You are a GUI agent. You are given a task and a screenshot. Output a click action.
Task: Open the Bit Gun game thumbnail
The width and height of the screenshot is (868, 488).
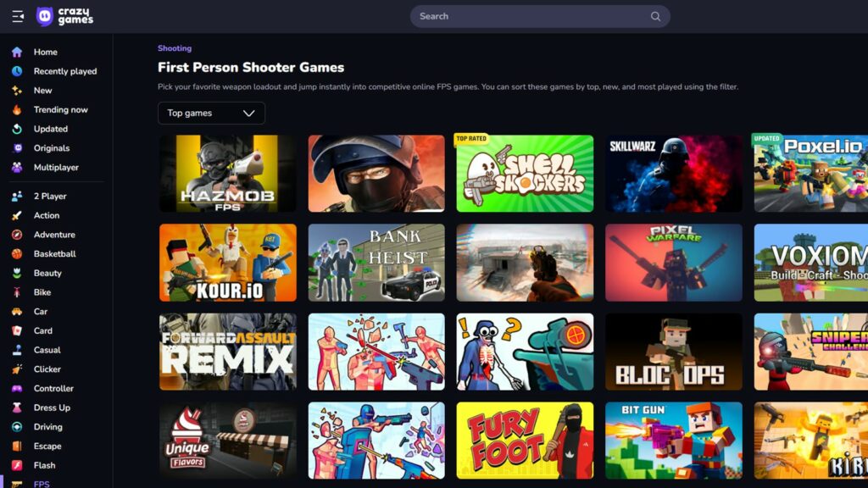(674, 441)
